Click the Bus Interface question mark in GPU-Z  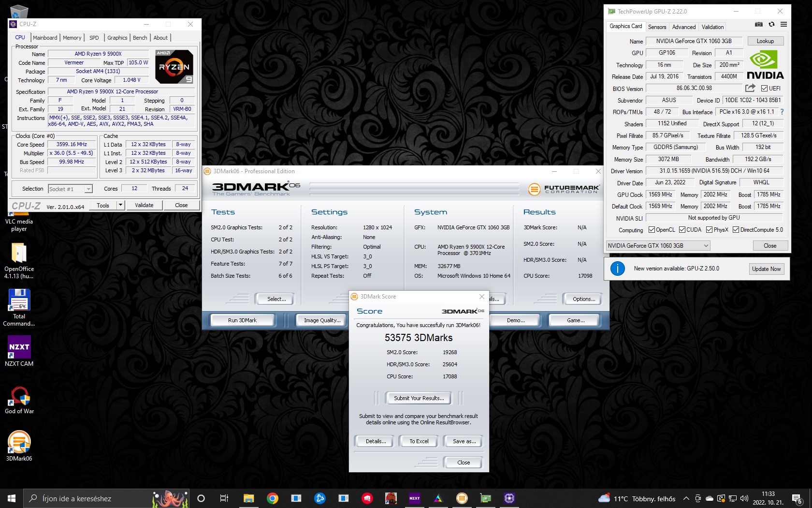782,112
